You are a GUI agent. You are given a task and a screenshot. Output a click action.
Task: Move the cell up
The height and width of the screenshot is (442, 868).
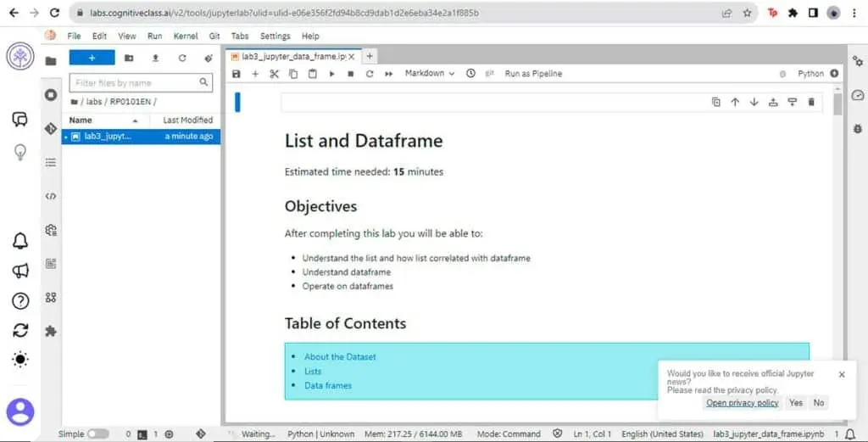(735, 102)
